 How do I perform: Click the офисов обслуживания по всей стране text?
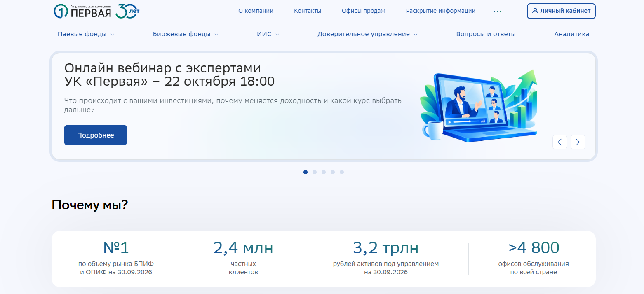tap(534, 268)
